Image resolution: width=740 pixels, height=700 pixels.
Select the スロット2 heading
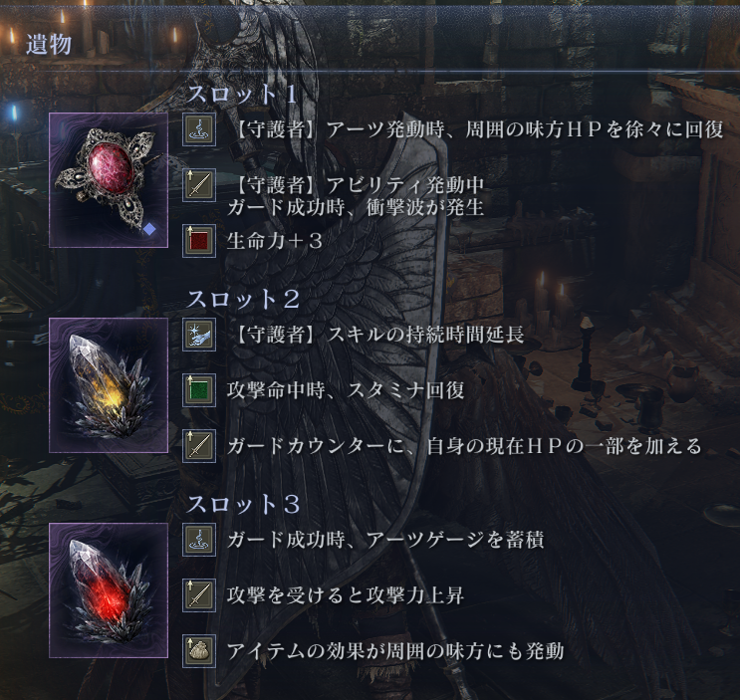[244, 299]
